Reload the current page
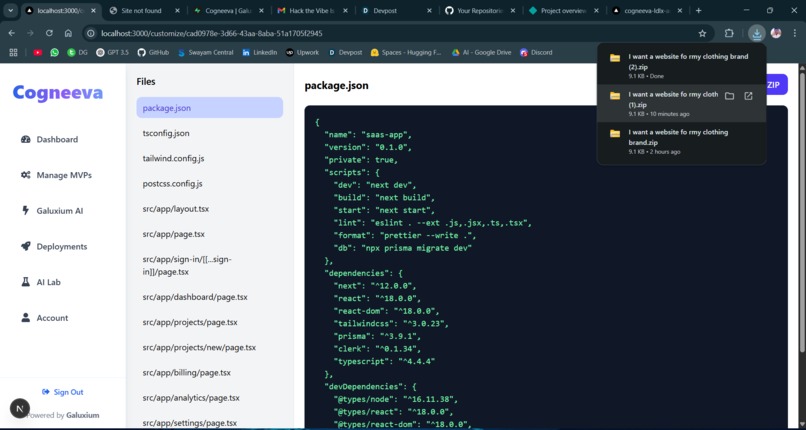806x430 pixels. point(49,33)
